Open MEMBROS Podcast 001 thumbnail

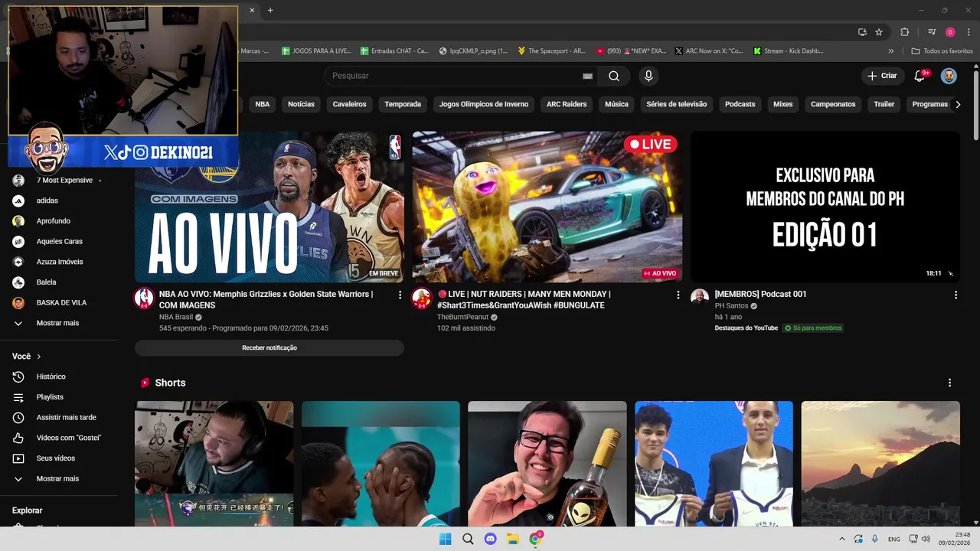(x=825, y=207)
